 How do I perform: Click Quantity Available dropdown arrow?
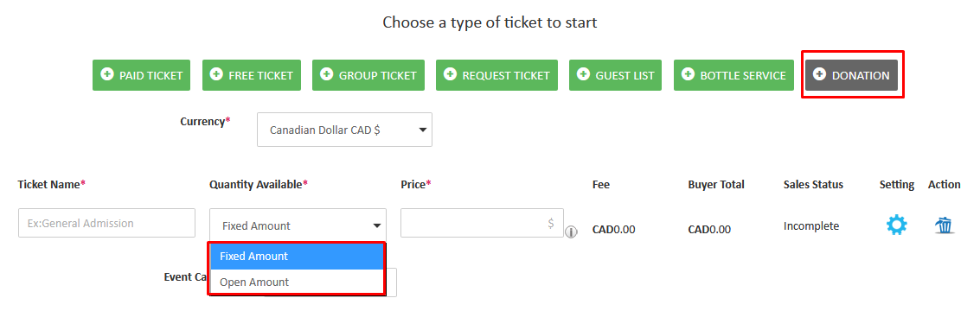(377, 225)
